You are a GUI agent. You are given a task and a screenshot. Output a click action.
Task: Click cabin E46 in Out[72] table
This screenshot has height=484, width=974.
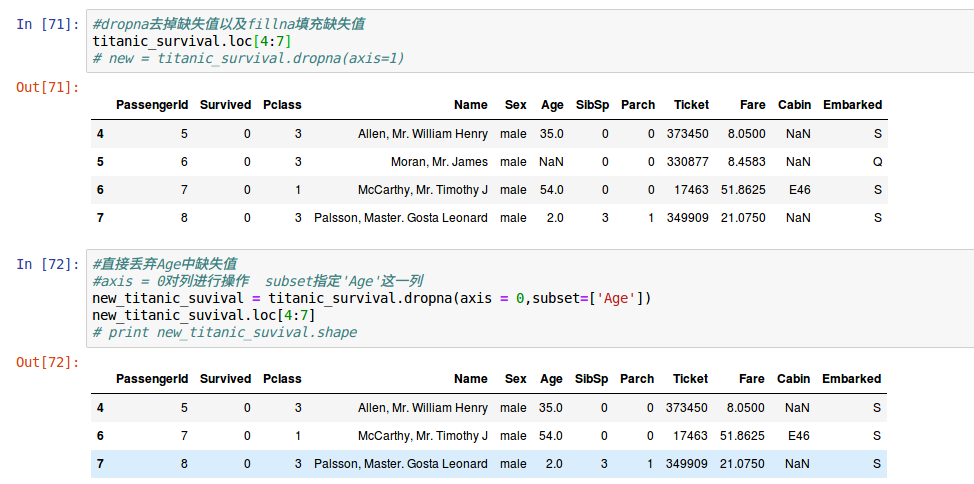(x=799, y=436)
